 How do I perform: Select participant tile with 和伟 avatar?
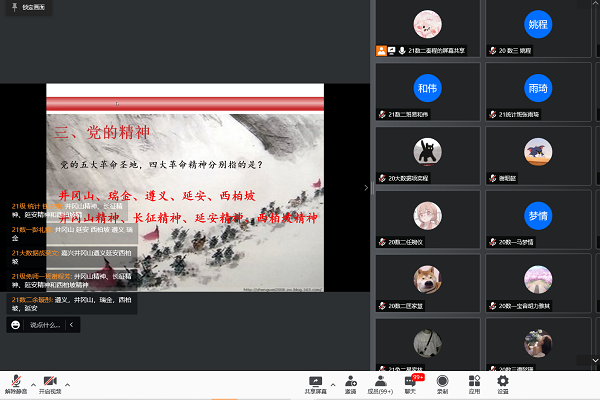click(x=429, y=88)
